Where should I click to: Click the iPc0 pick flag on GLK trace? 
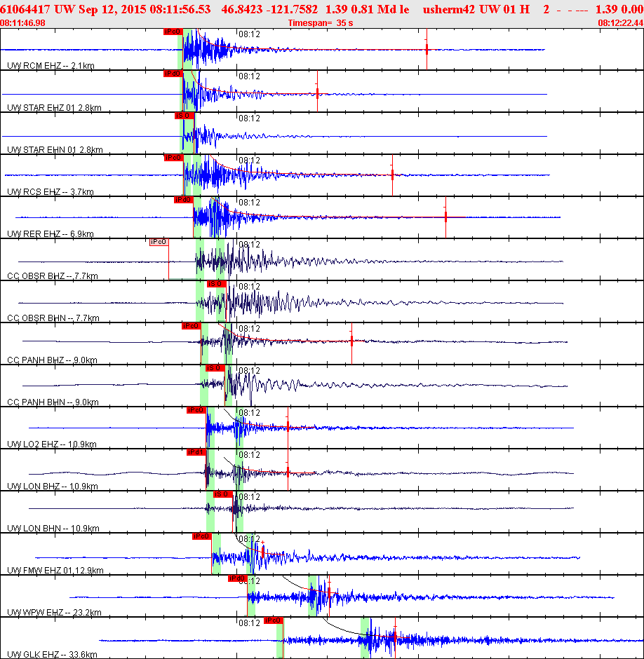pyautogui.click(x=274, y=620)
